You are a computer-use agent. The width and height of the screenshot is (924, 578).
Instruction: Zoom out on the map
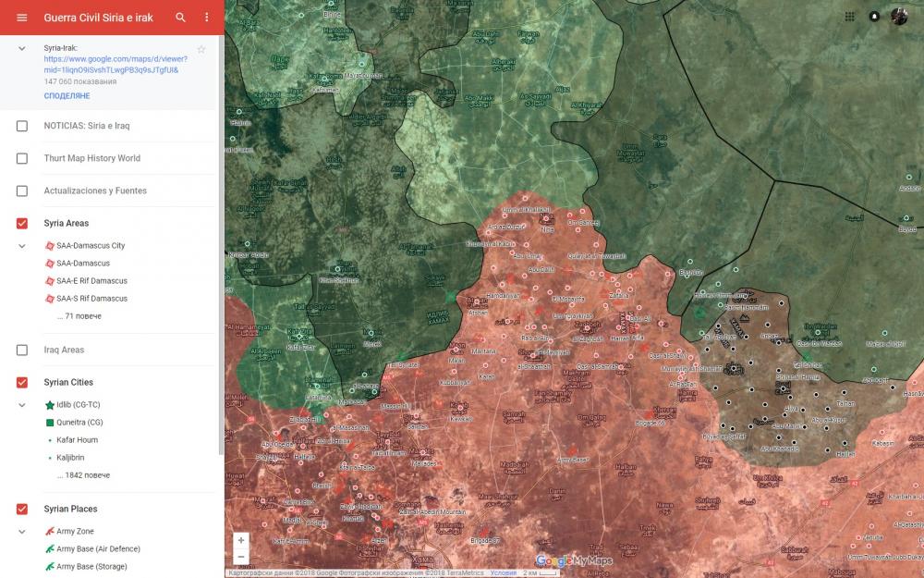(x=241, y=557)
